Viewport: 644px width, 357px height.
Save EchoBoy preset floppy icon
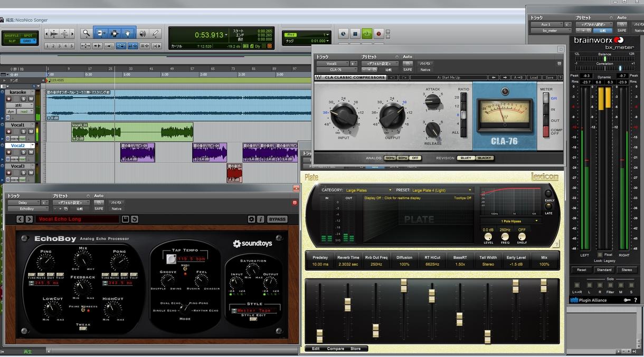pos(126,219)
